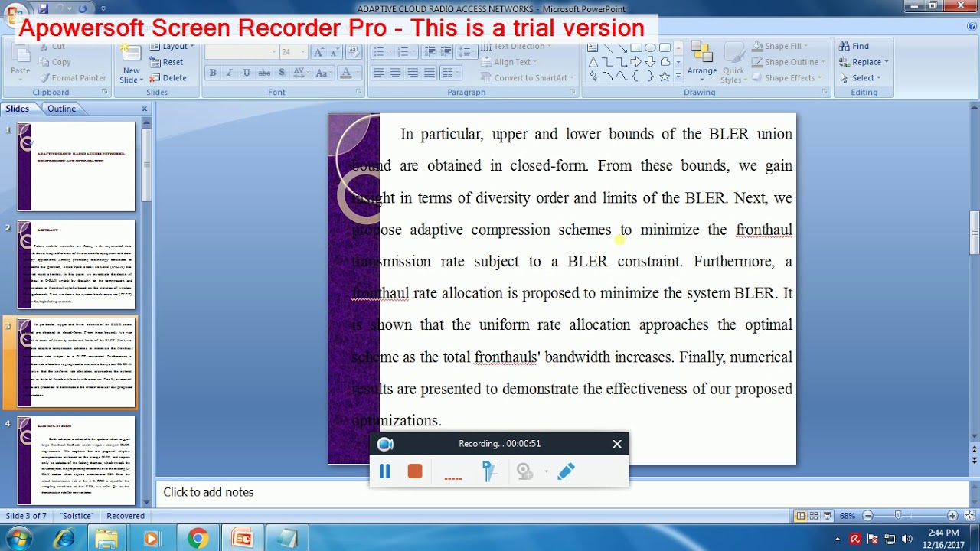
Task: Close the slides pane
Action: click(144, 109)
